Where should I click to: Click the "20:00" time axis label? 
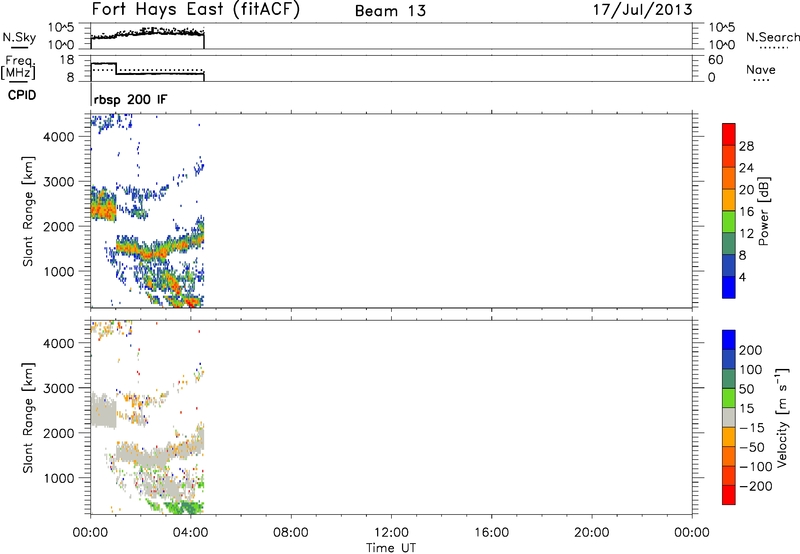click(592, 533)
